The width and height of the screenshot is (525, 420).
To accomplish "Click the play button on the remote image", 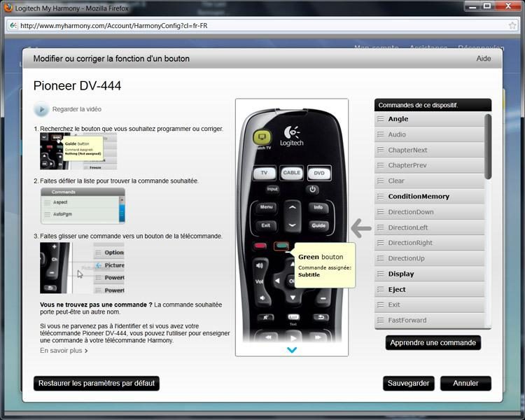I will 293,337.
